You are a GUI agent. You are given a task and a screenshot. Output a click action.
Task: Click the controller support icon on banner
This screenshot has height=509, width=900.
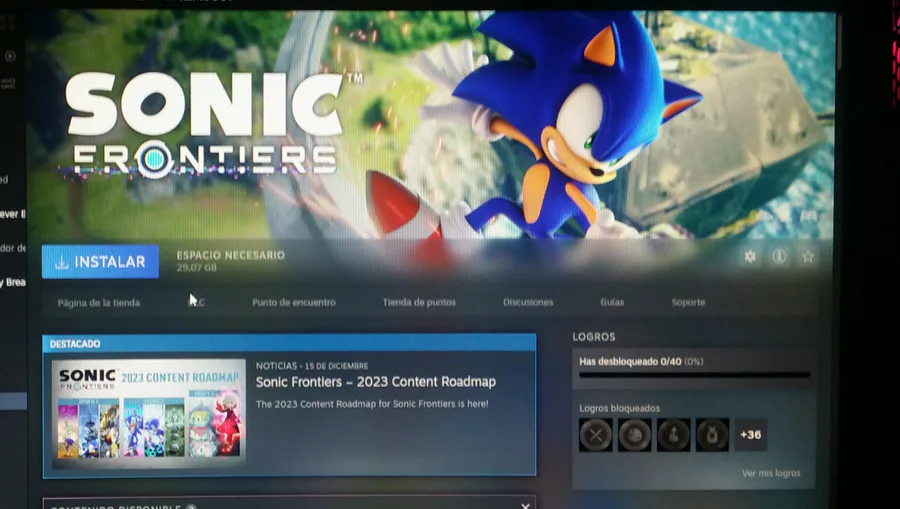click(x=809, y=216)
